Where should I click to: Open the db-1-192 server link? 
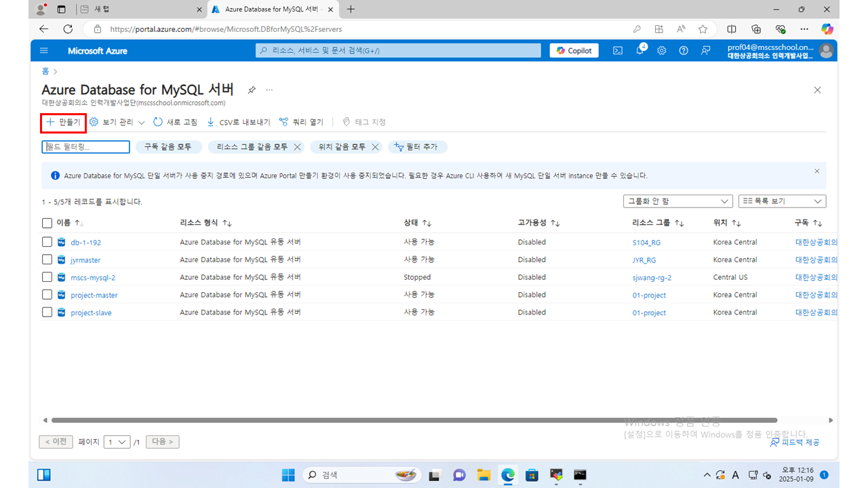tap(85, 243)
